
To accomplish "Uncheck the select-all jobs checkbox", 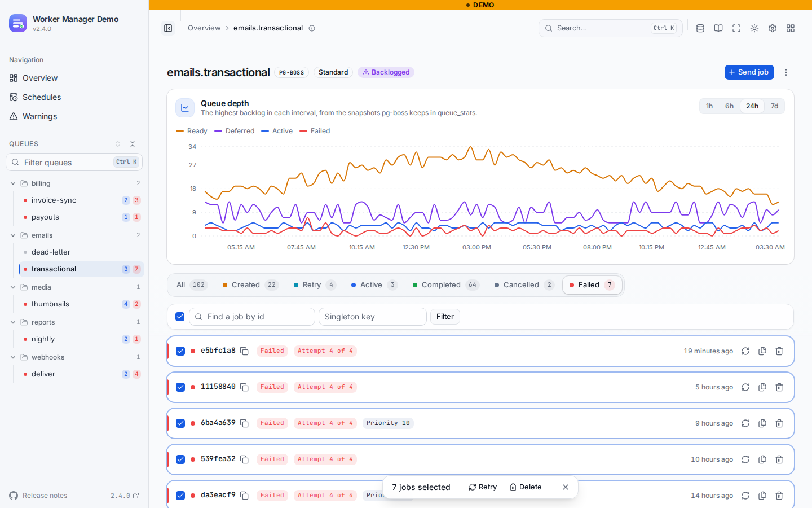I will tap(180, 317).
